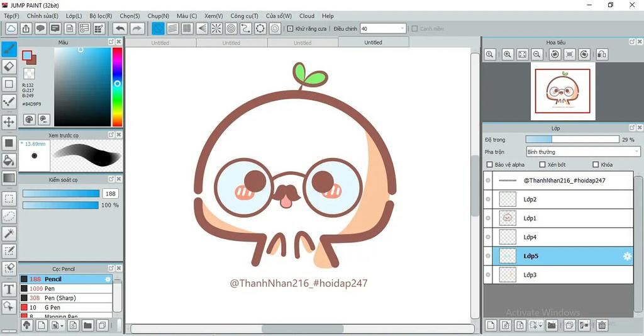Open the Lớp(L) menu

[x=74, y=16]
